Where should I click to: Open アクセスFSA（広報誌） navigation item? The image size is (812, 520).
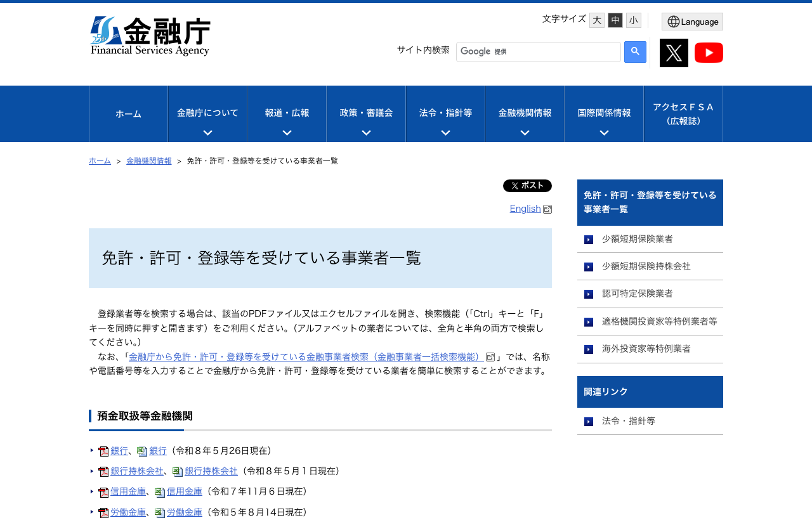pos(683,114)
